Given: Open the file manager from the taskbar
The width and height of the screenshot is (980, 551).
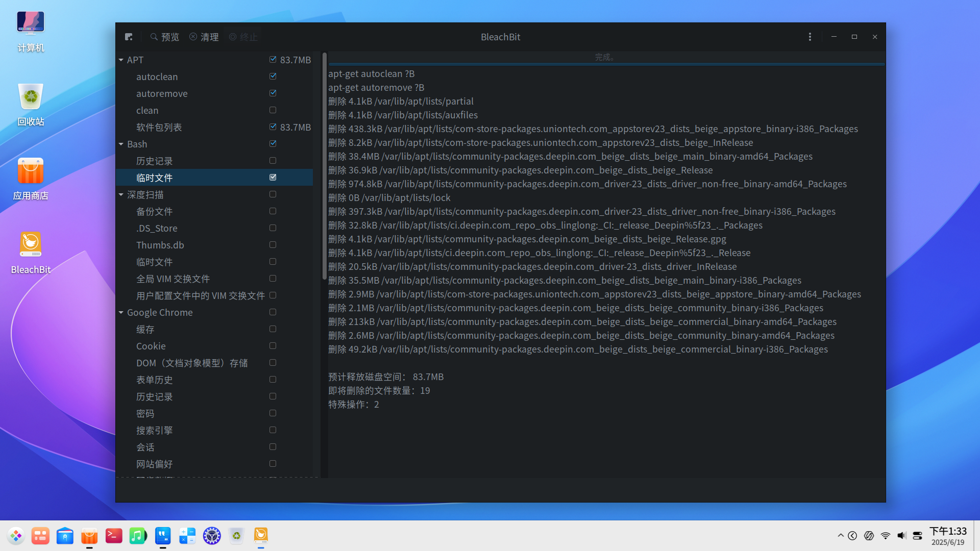Looking at the screenshot, I should click(x=65, y=536).
